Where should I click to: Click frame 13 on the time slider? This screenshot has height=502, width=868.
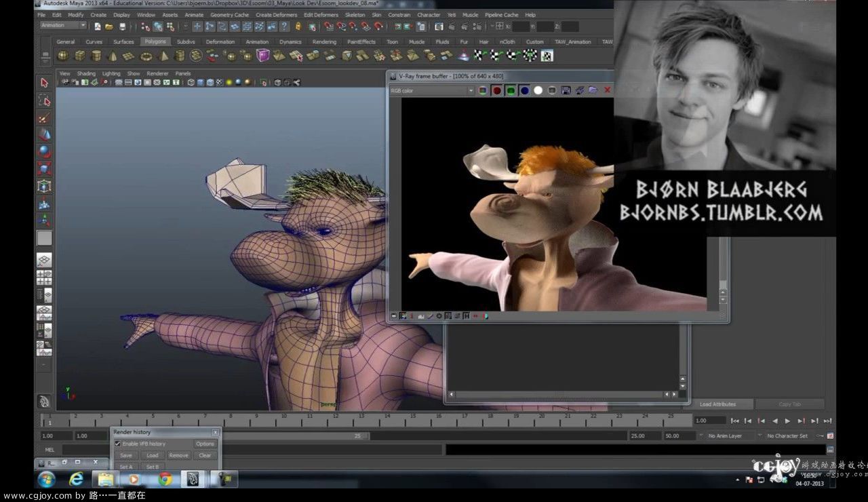[x=361, y=420]
